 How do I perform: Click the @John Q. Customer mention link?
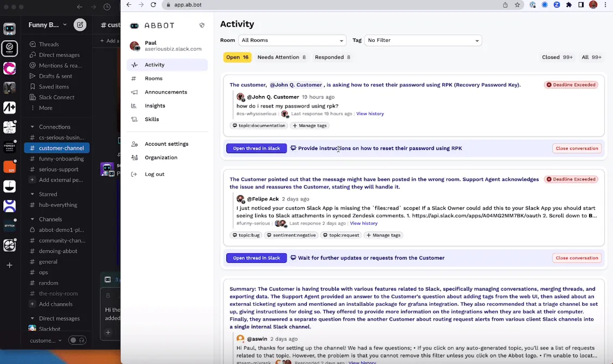[x=296, y=85]
